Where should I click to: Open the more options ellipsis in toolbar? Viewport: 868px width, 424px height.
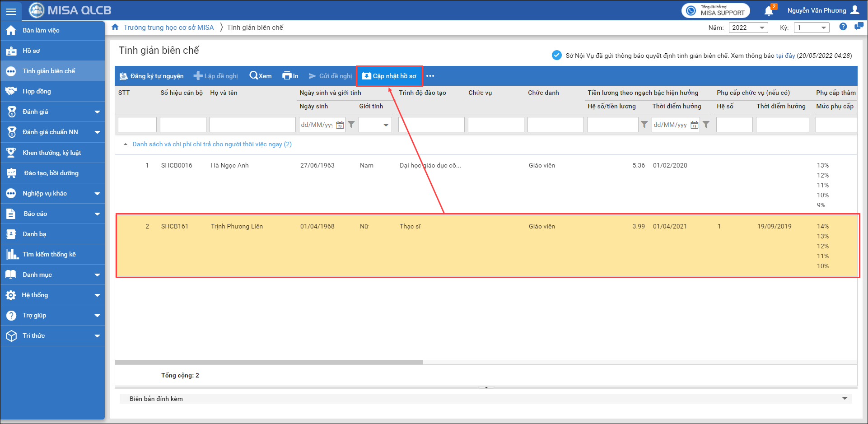(x=430, y=76)
